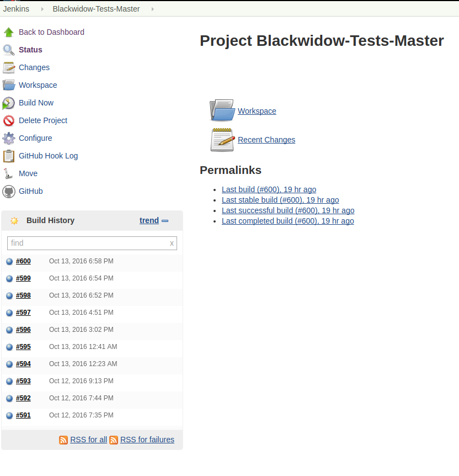This screenshot has width=459, height=476.
Task: Click the green up-arrow Back to Dashboard icon
Action: coord(9,32)
